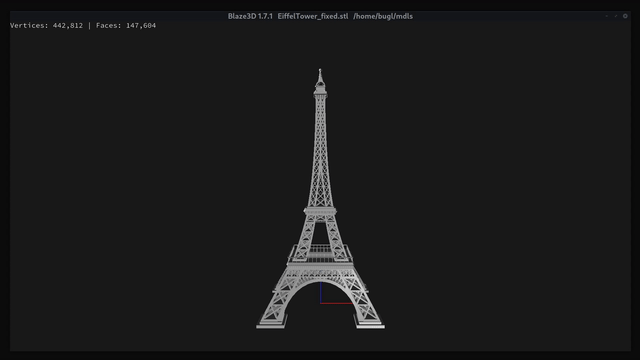
Task: Click the blue vertical axis line
Action: coord(321,292)
